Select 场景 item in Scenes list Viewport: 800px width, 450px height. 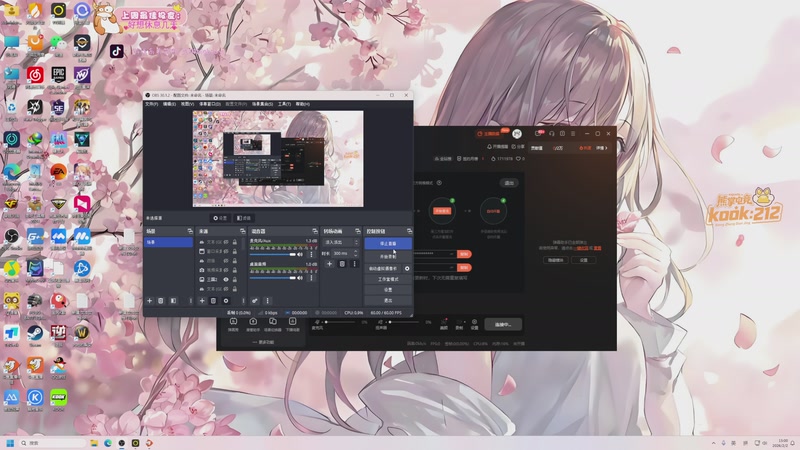pyautogui.click(x=168, y=242)
